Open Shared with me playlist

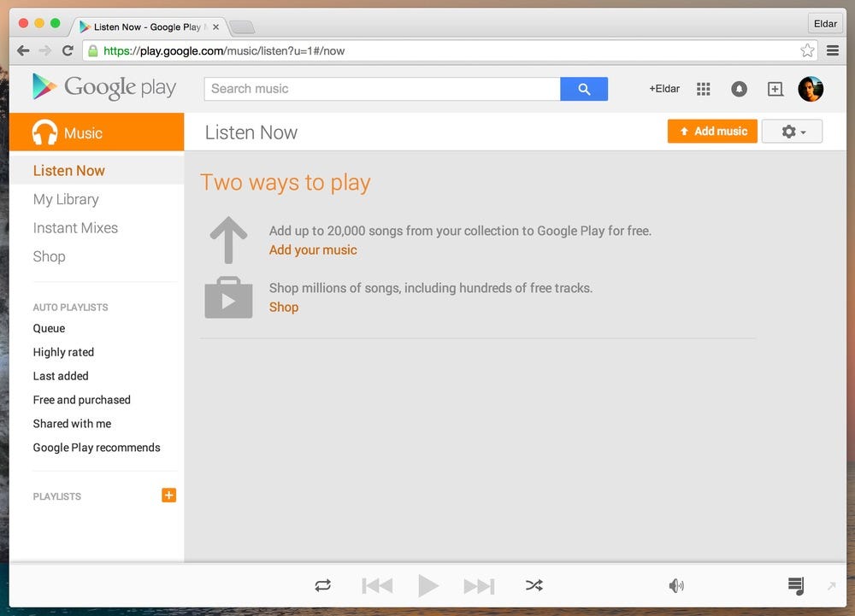[72, 424]
